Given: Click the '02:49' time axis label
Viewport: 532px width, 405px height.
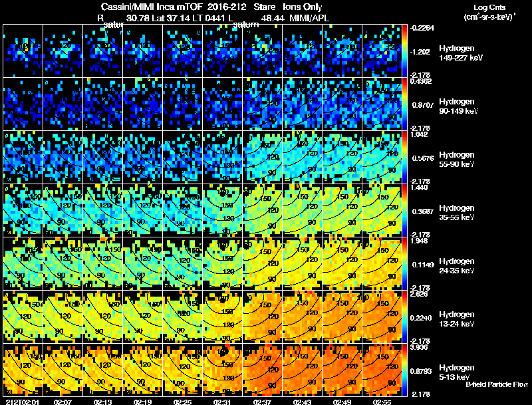Looking at the screenshot, I should pos(342,402).
